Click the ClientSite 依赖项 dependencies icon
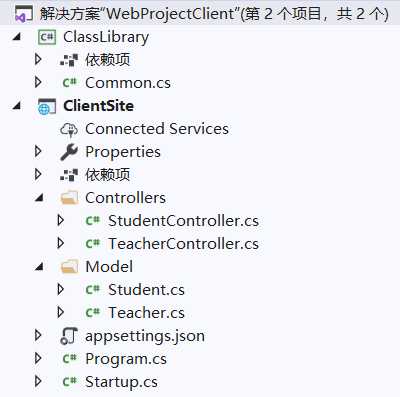400x397 pixels. coord(69,175)
